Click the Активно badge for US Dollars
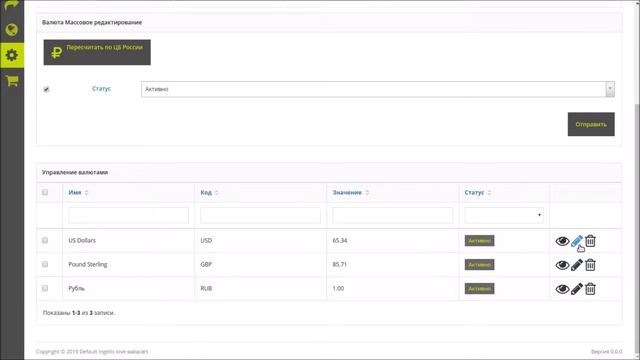Viewport: 640px width, 360px height. pos(480,241)
